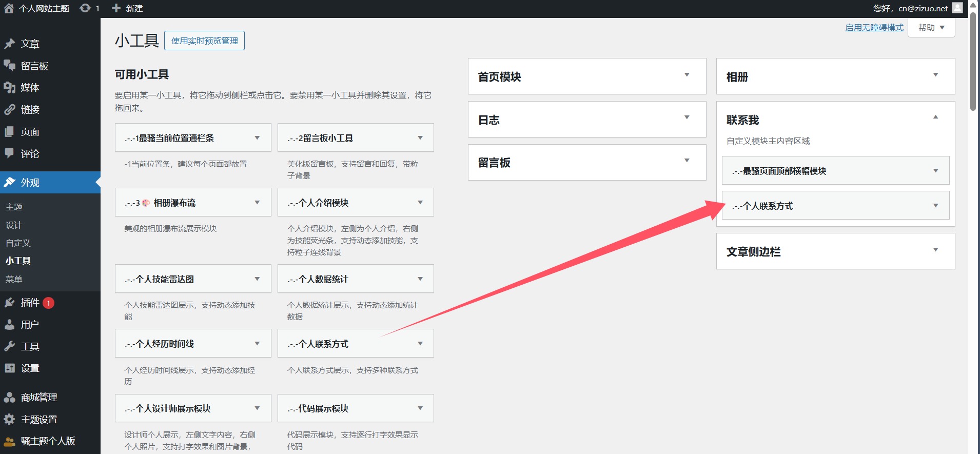Click the 链接 chain link icon

click(x=10, y=110)
